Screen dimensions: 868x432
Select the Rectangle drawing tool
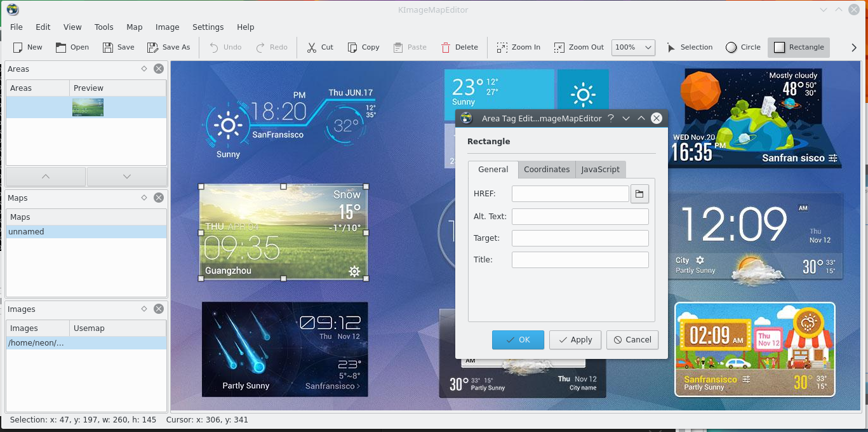[x=799, y=47]
